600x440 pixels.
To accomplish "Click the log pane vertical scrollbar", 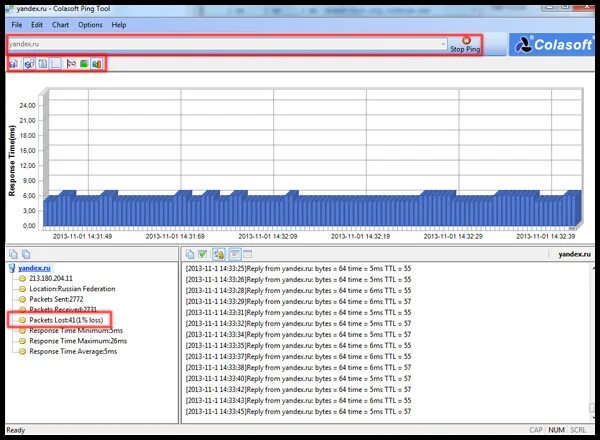I will point(592,342).
